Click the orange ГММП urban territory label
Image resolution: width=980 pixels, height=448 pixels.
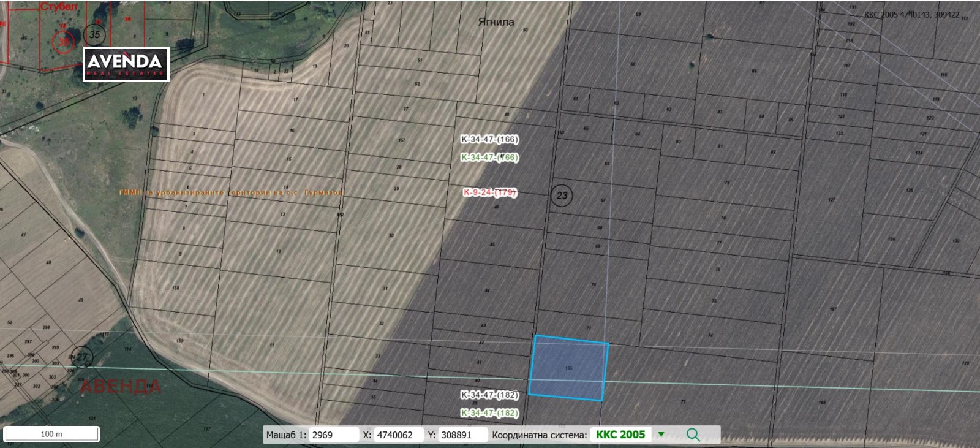(x=231, y=192)
